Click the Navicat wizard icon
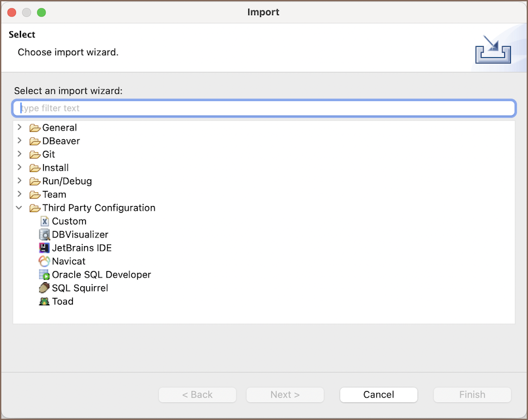 click(x=45, y=261)
